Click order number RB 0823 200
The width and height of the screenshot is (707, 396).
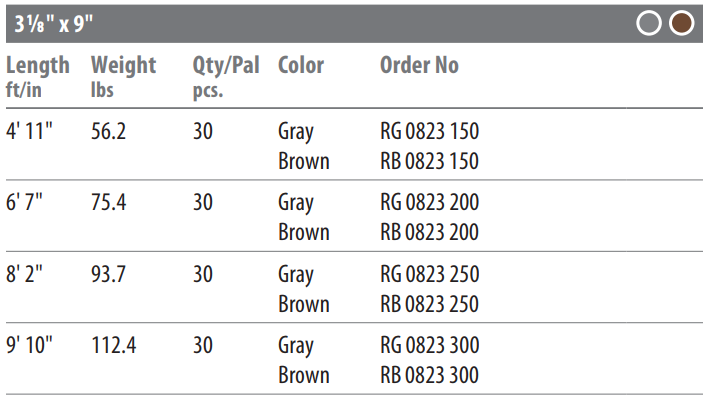point(429,232)
